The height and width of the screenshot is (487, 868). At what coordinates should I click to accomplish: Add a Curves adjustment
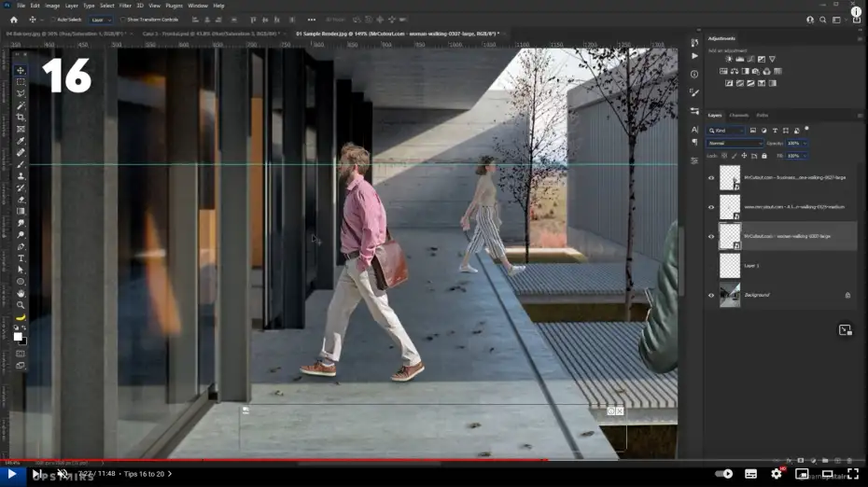(750, 59)
